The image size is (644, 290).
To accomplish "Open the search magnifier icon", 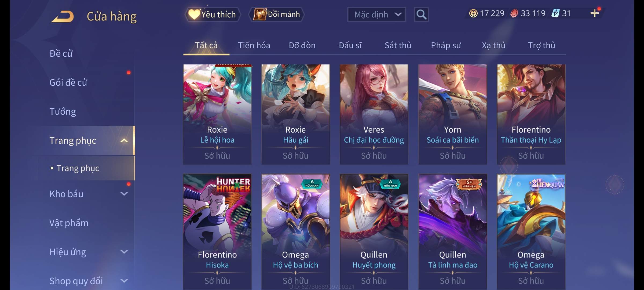I will click(x=421, y=15).
